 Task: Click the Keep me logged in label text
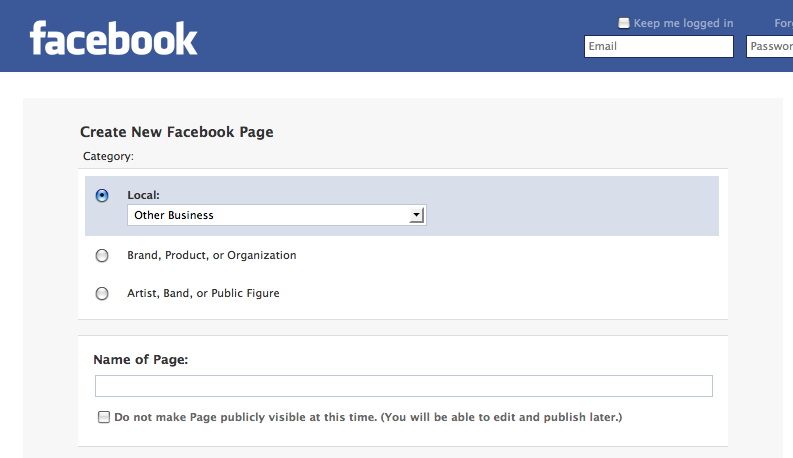(683, 23)
